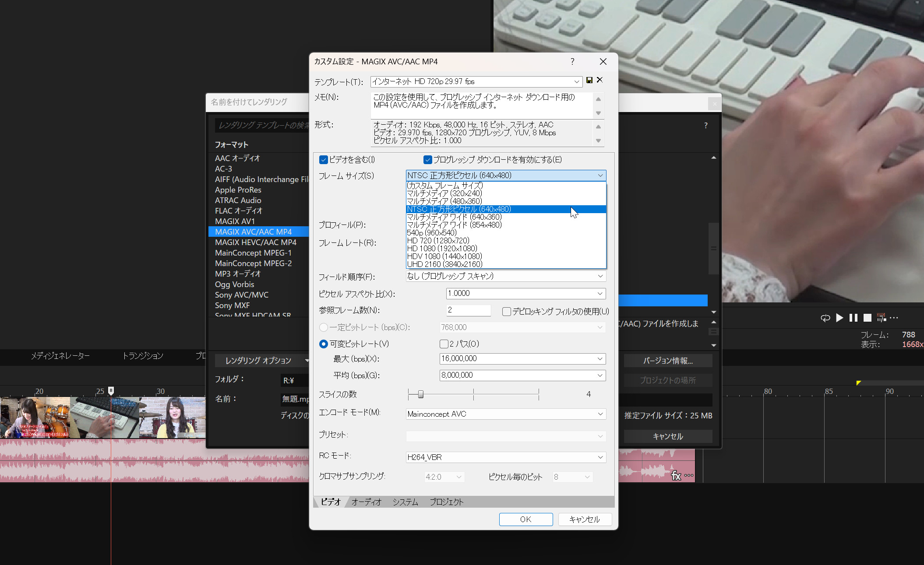Click Cancel in the custom settings dialog

pyautogui.click(x=585, y=519)
